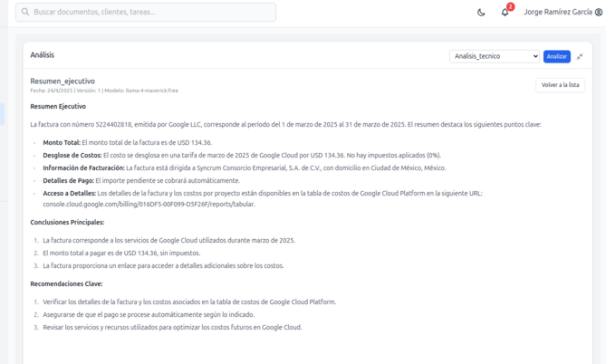Open the notifications bell

(x=505, y=13)
